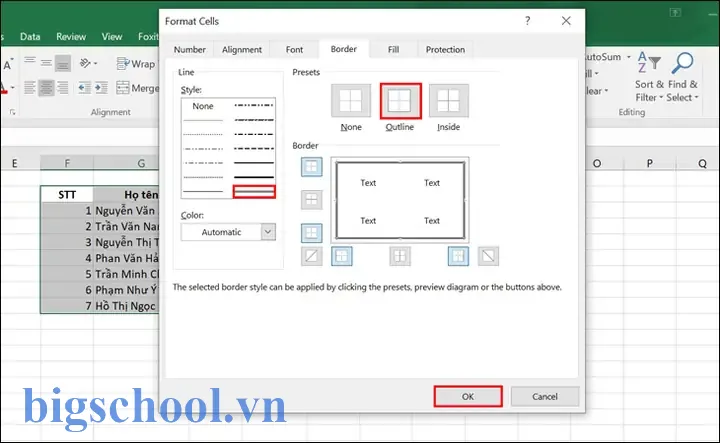Toggle diagonal up border button

311,256
